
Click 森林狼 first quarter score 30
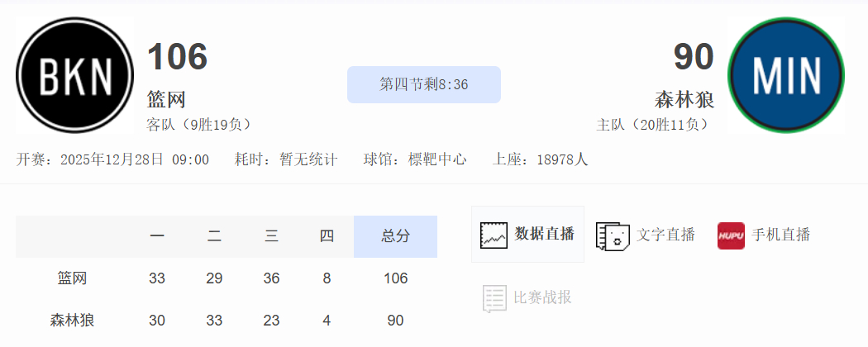157,321
